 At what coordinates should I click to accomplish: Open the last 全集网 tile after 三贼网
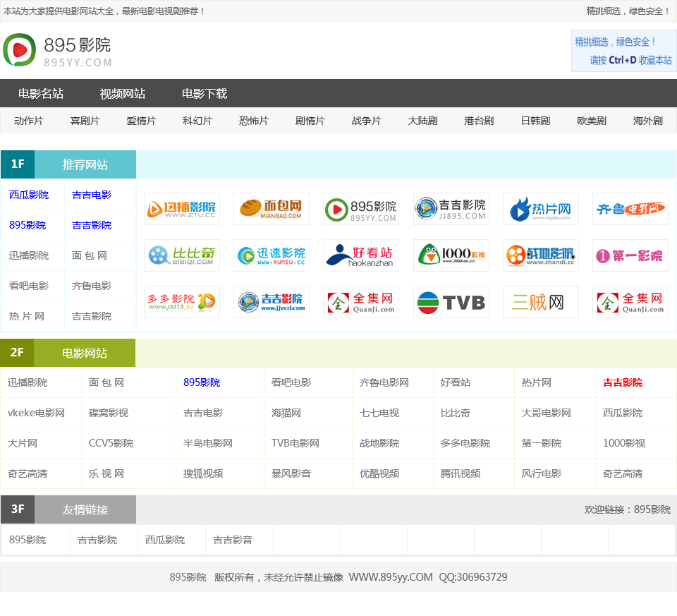630,303
